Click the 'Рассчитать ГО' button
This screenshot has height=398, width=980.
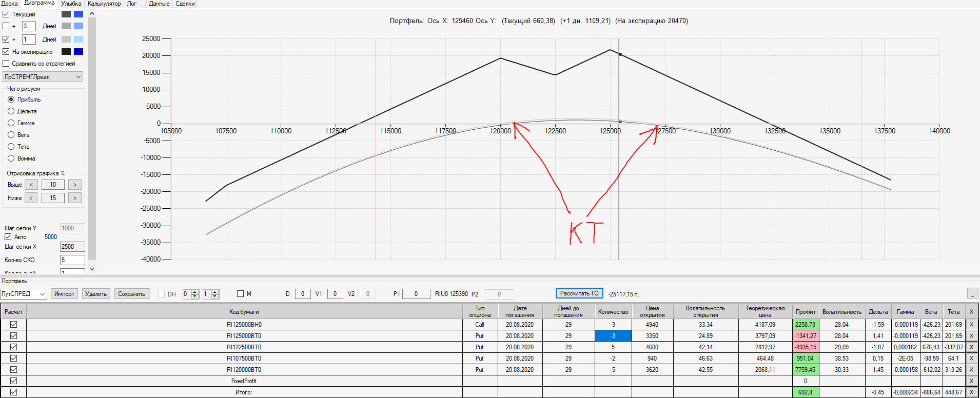click(x=579, y=293)
